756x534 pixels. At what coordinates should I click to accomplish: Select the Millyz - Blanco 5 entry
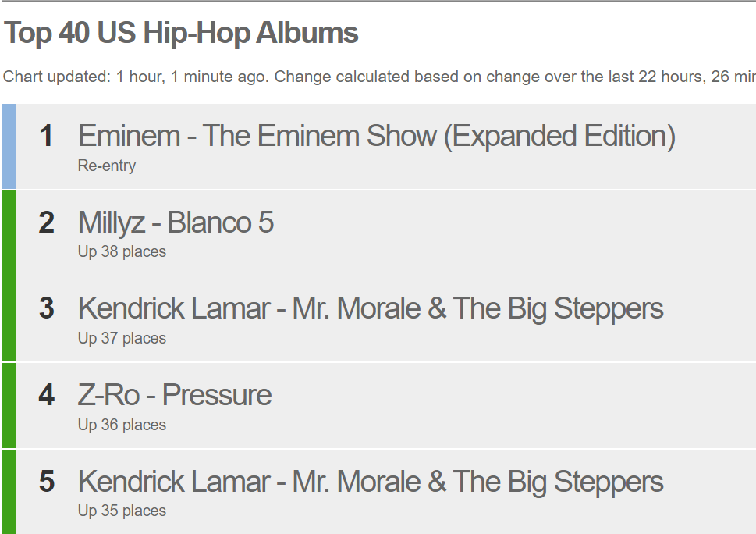[x=176, y=222]
